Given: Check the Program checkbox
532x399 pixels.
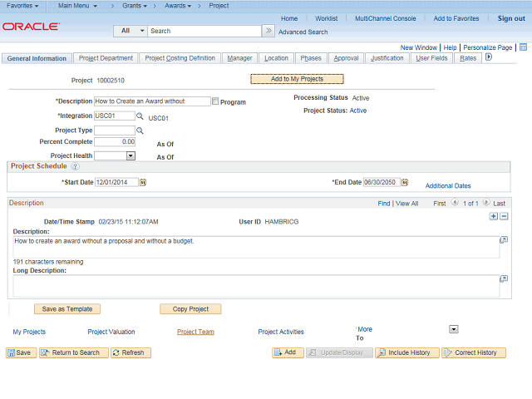Looking at the screenshot, I should click(215, 101).
